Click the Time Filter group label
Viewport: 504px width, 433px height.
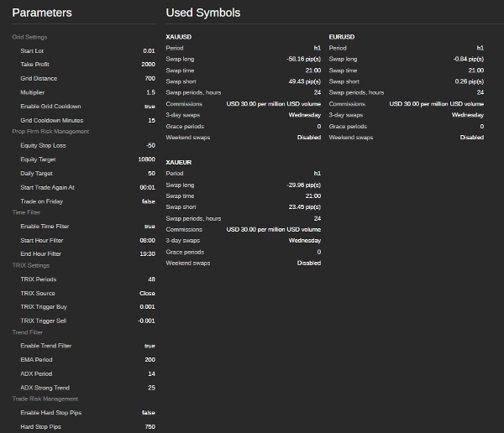point(26,212)
